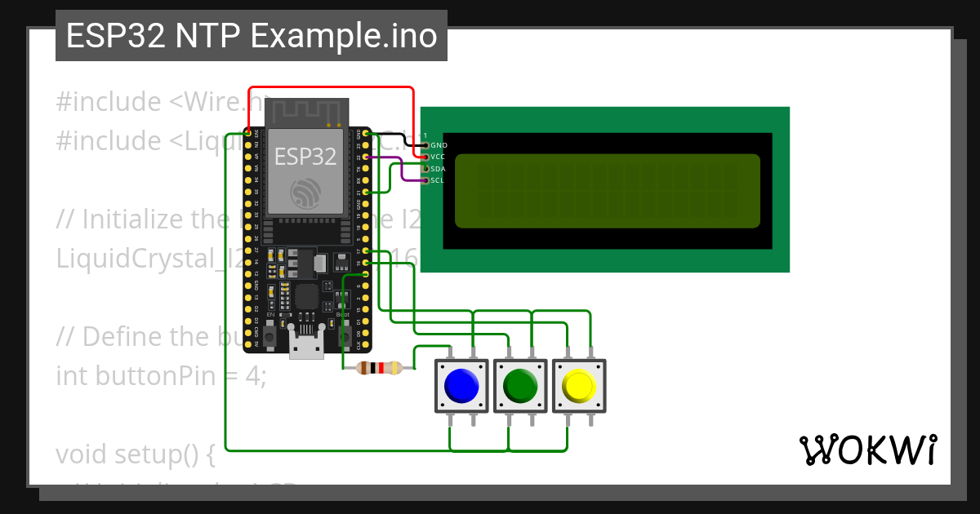The width and height of the screenshot is (980, 514).
Task: Select the SCL pin on the LCD
Action: pyautogui.click(x=426, y=180)
